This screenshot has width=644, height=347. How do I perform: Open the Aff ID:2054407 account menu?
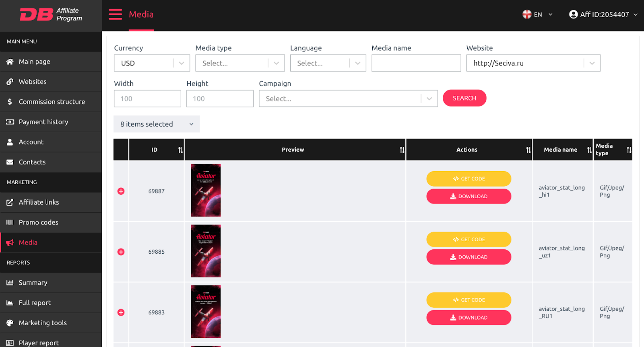tap(603, 14)
